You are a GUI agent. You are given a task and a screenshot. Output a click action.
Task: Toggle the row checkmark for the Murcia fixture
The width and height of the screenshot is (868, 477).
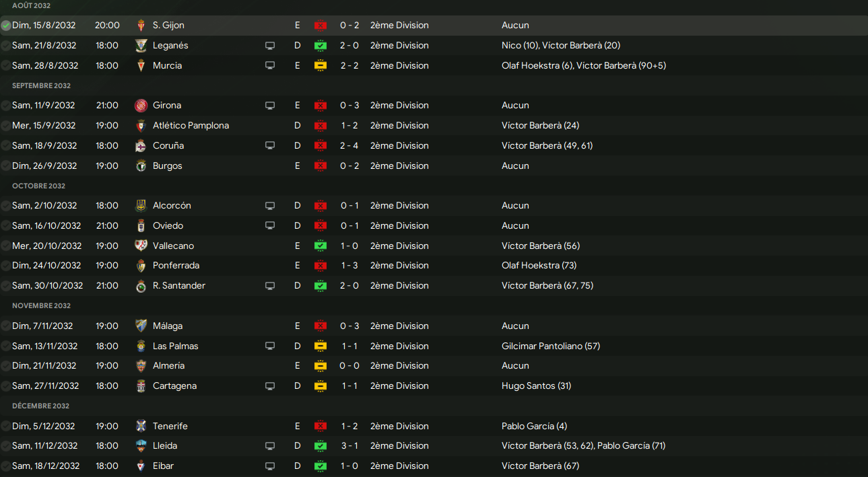pyautogui.click(x=6, y=66)
